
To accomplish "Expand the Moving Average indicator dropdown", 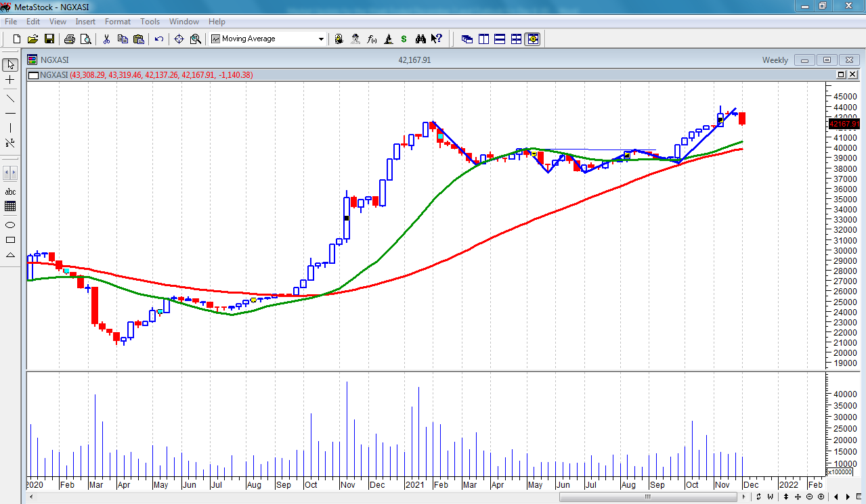I will [x=321, y=39].
